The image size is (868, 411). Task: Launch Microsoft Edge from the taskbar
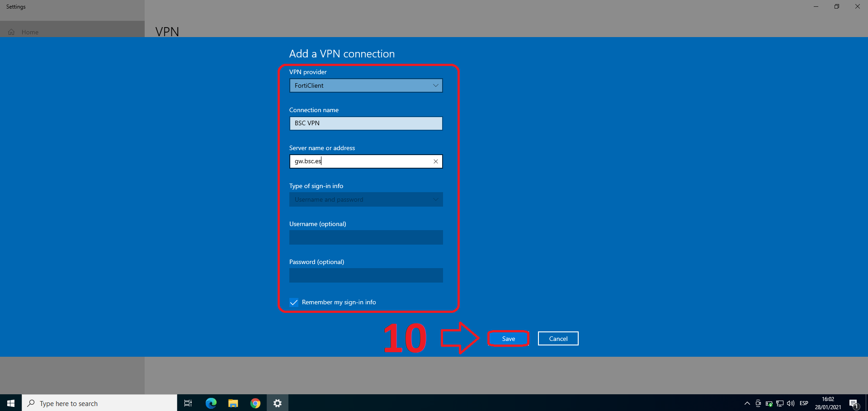point(211,403)
